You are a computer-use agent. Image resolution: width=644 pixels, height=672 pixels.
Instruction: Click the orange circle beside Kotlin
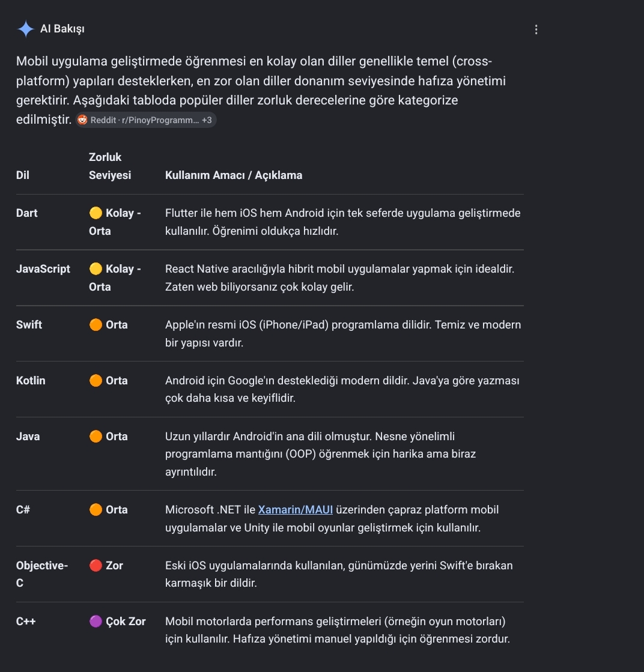[x=96, y=381]
